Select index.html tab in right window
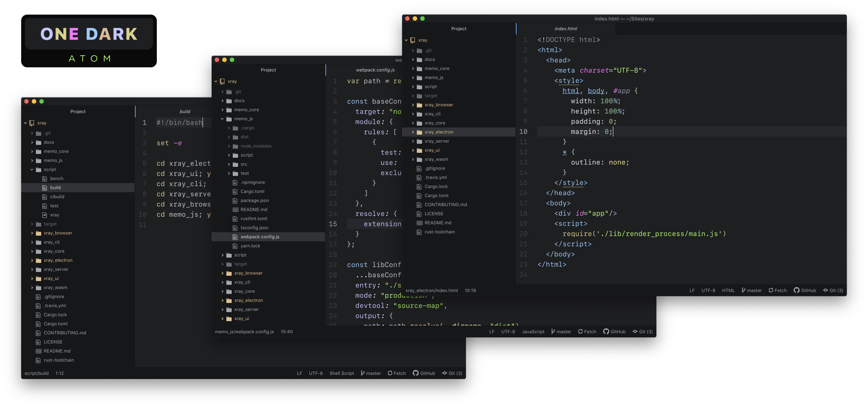This screenshot has height=407, width=868. point(566,29)
